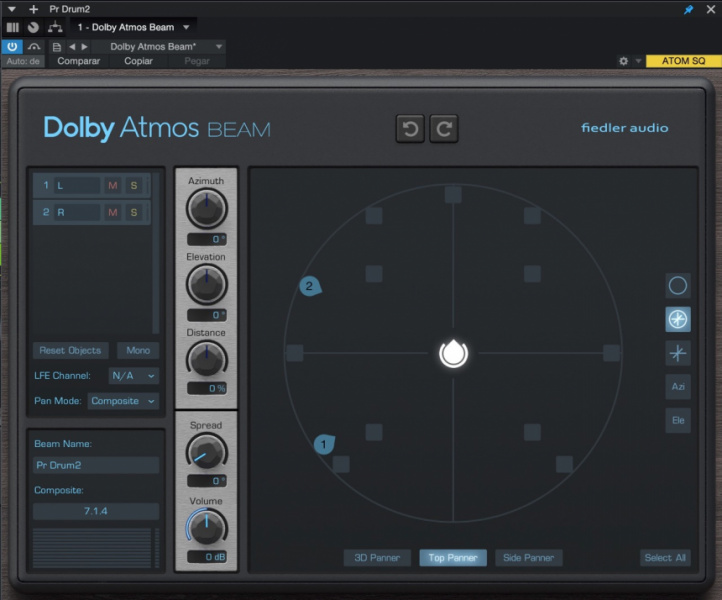This screenshot has width=722, height=600.
Task: Click Copiar button
Action: 138,61
